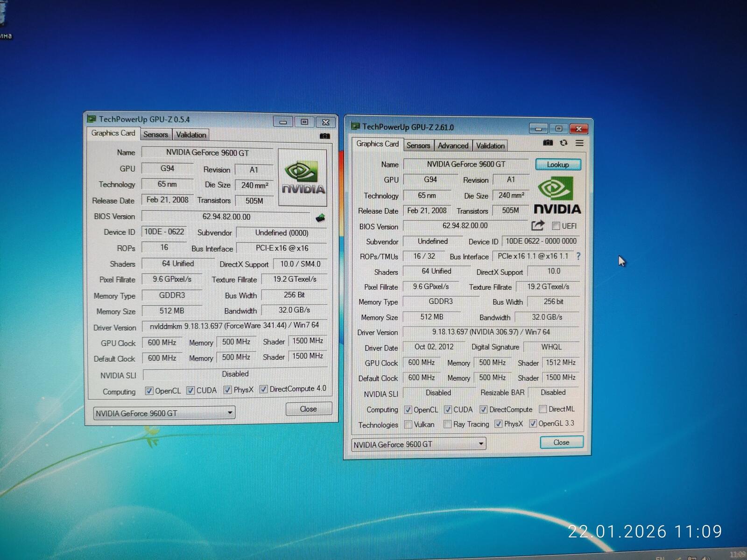Click "Feb 21, 2008" Release Date in GPU-Z 0.5.4
Viewport: 747px width, 560px height.
(x=168, y=200)
